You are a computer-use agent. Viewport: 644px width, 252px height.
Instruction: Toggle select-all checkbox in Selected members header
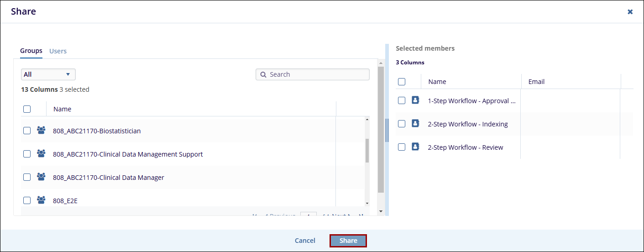tap(402, 82)
